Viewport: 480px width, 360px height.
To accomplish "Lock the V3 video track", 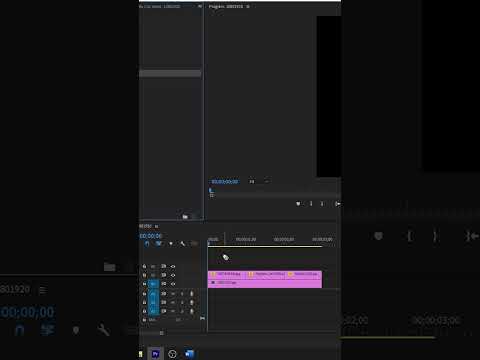I will pos(144,266).
